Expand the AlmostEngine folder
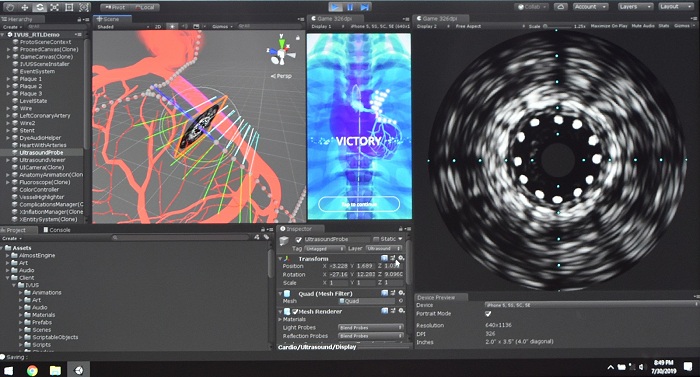 [x=8, y=256]
